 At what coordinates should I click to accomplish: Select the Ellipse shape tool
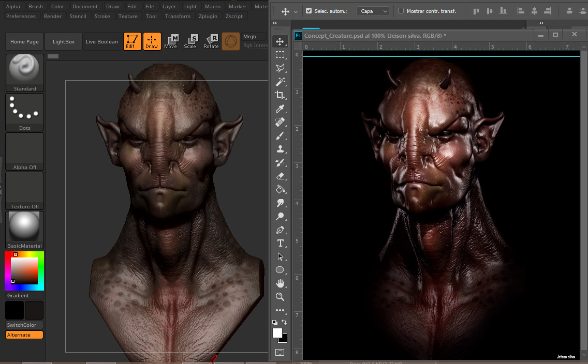(280, 270)
